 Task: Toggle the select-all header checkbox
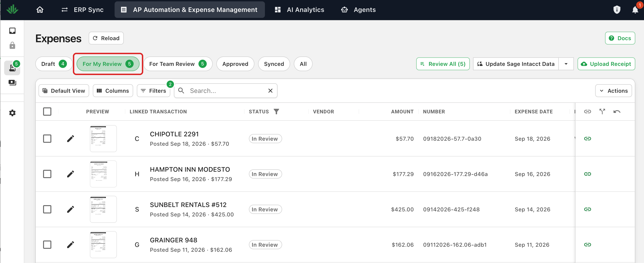47,112
